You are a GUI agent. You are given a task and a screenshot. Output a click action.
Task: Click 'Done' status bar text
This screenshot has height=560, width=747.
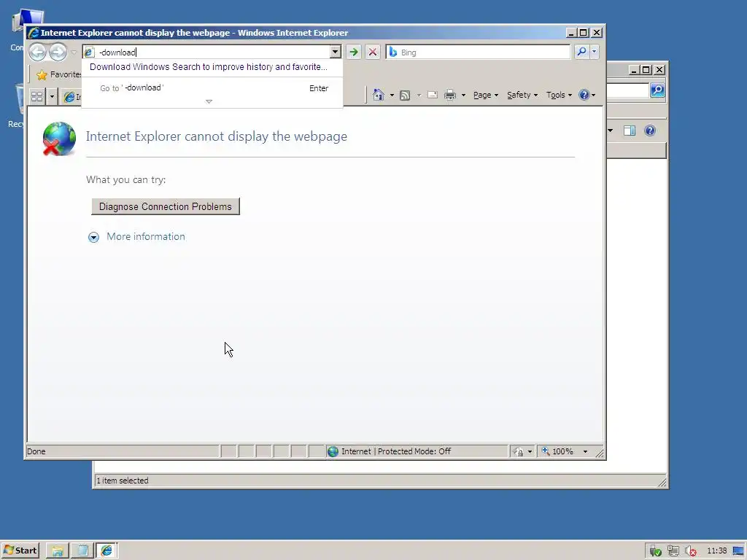pyautogui.click(x=36, y=451)
